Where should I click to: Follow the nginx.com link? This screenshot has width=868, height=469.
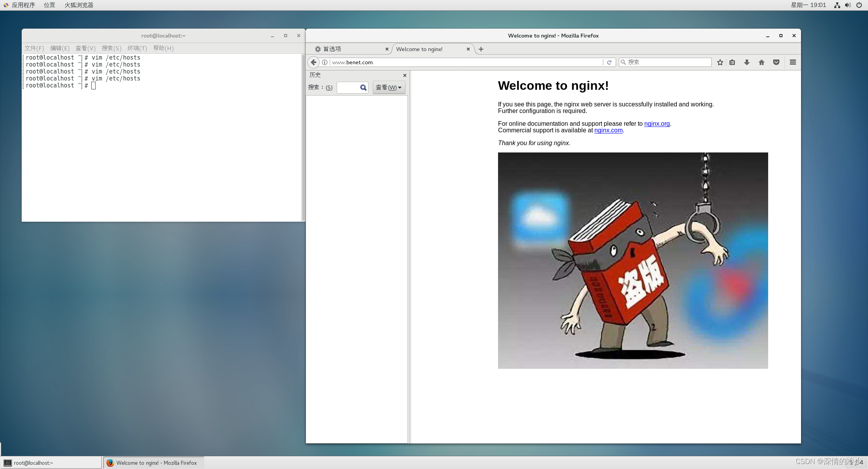(608, 130)
